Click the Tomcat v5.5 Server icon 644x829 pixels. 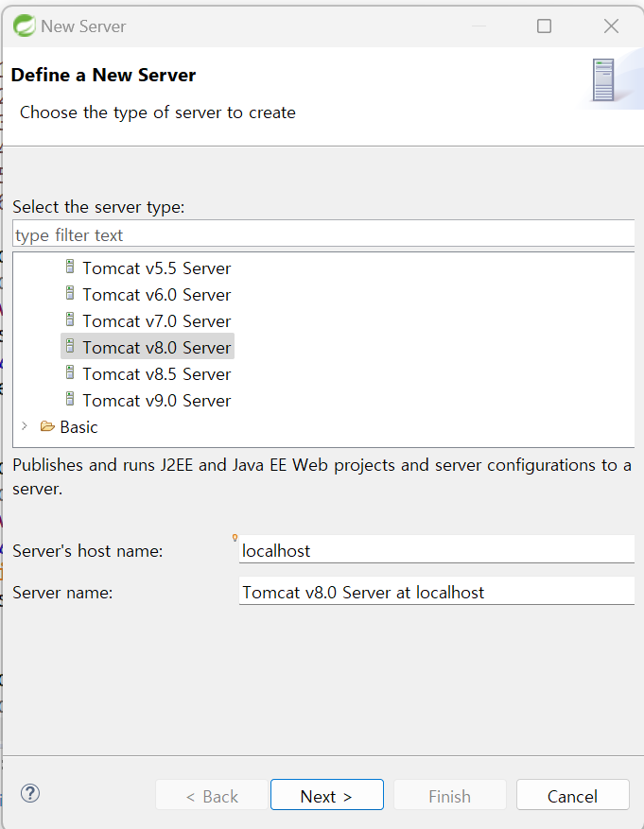click(x=70, y=267)
